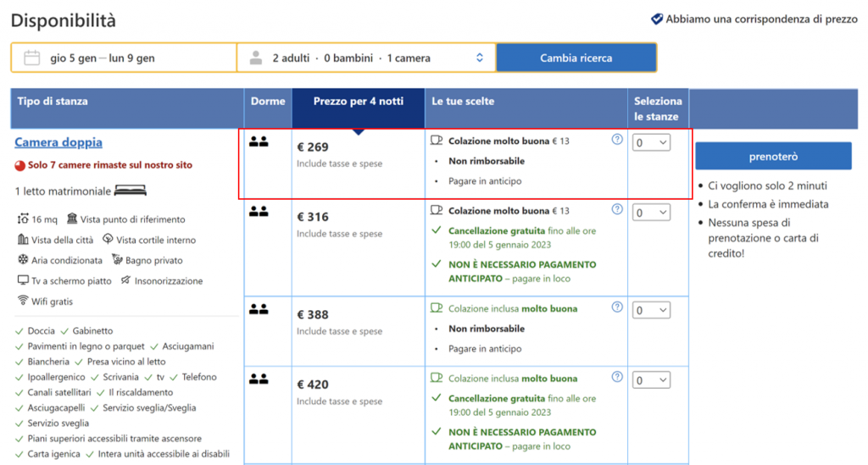Click the guest person icon in search bar

255,58
